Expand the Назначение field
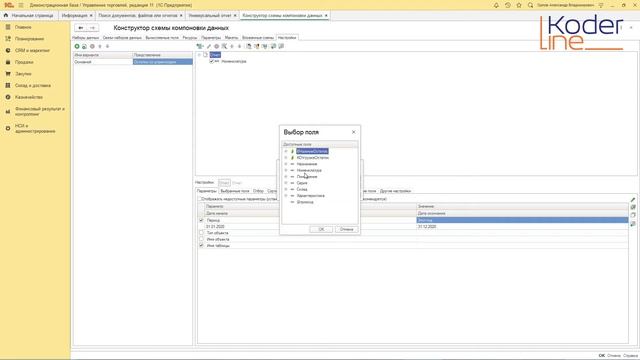640x360 pixels. tap(286, 164)
